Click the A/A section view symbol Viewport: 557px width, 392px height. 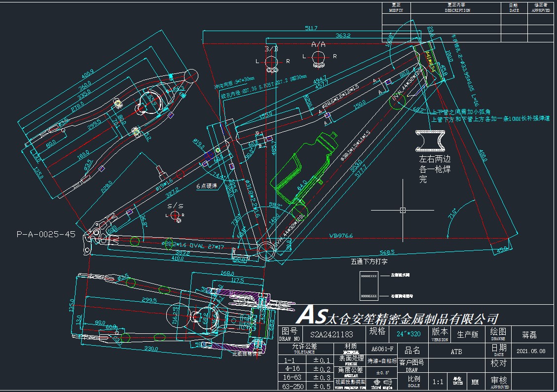[318, 57]
